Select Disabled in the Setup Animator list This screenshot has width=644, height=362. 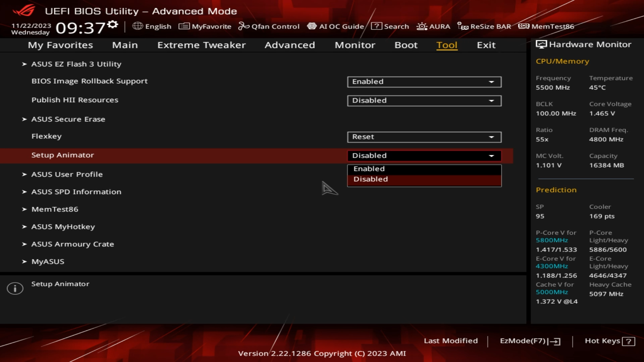point(424,179)
